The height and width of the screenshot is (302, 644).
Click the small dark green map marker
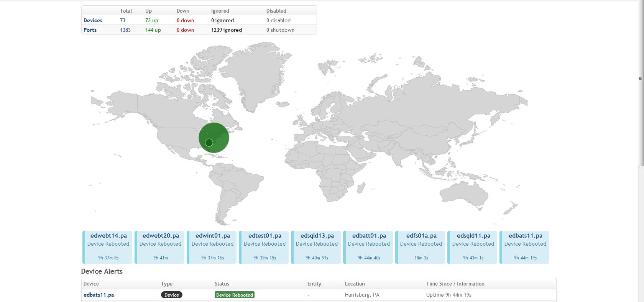point(209,143)
